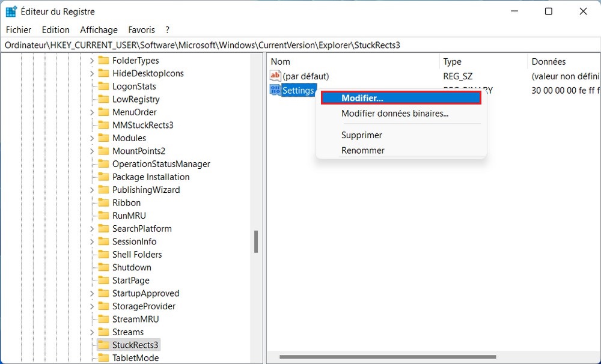Click the values pane horizontal scrollbar thumb
Screen dimensions: 601x364
coord(388,357)
